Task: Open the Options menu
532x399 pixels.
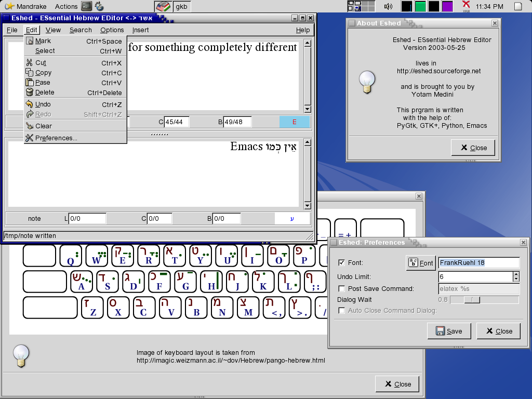Action: (x=112, y=30)
